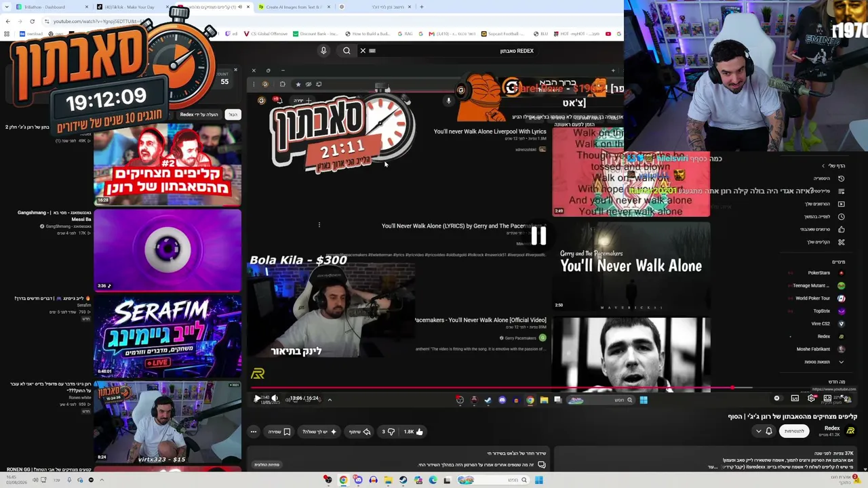Search YouTube by voice with the microphone icon

click(x=323, y=51)
